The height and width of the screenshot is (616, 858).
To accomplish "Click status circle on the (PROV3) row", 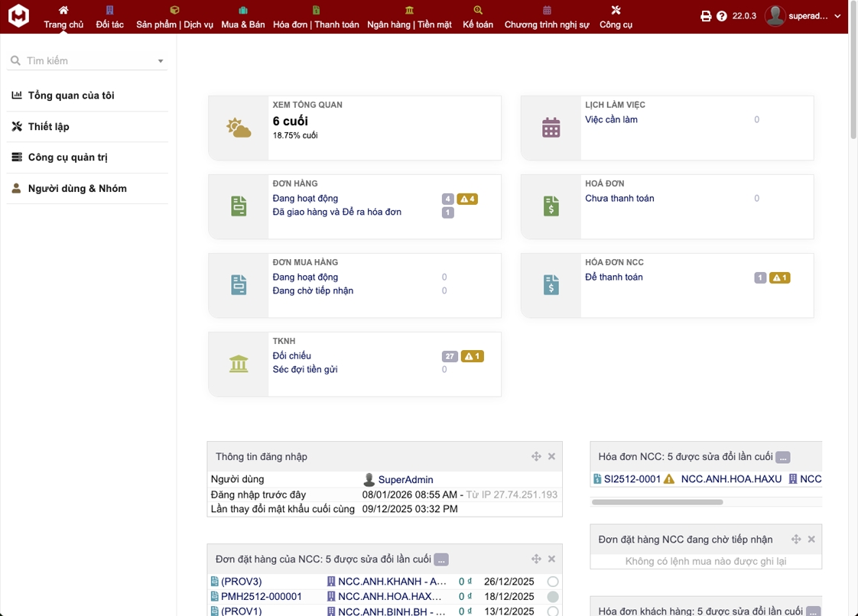I will (x=553, y=581).
